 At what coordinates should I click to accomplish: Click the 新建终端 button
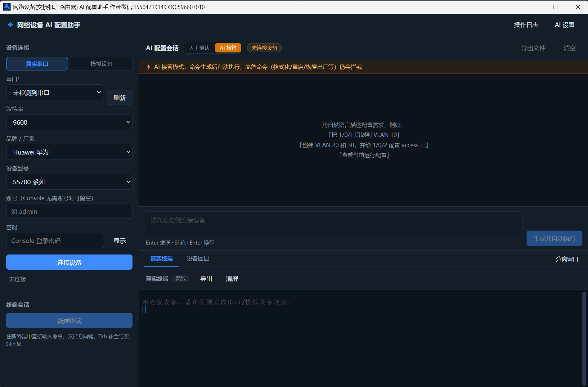click(x=69, y=321)
